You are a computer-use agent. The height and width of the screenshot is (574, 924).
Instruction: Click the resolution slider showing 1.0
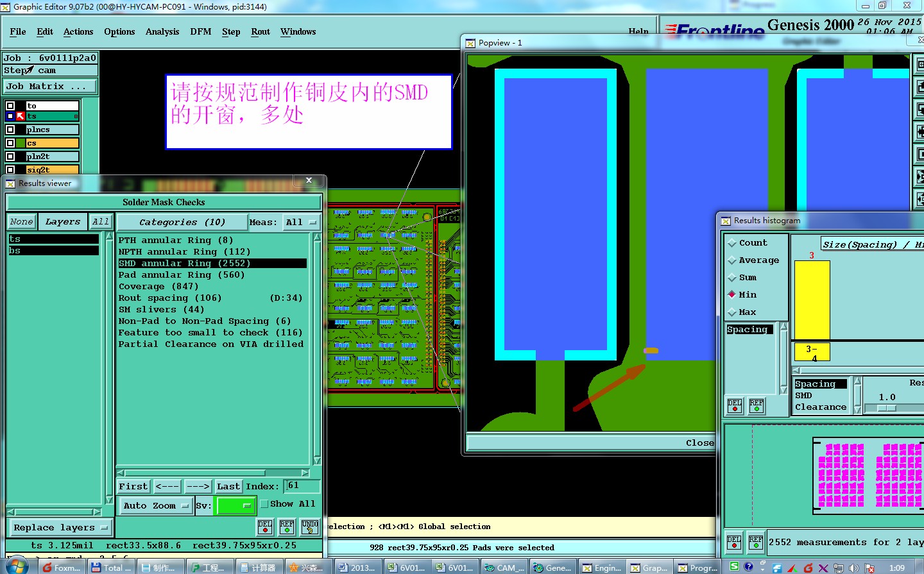pos(887,408)
